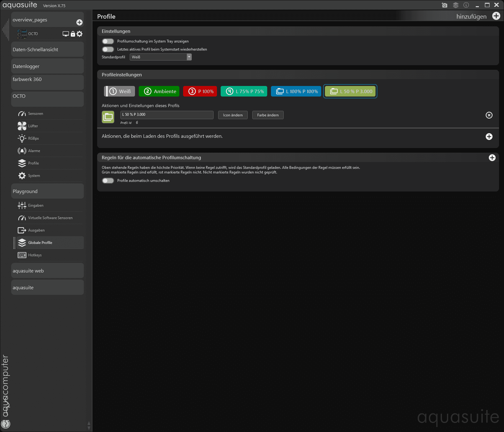Image resolution: width=504 pixels, height=432 pixels.
Task: Delete this profile with the circled X icon
Action: tap(489, 115)
